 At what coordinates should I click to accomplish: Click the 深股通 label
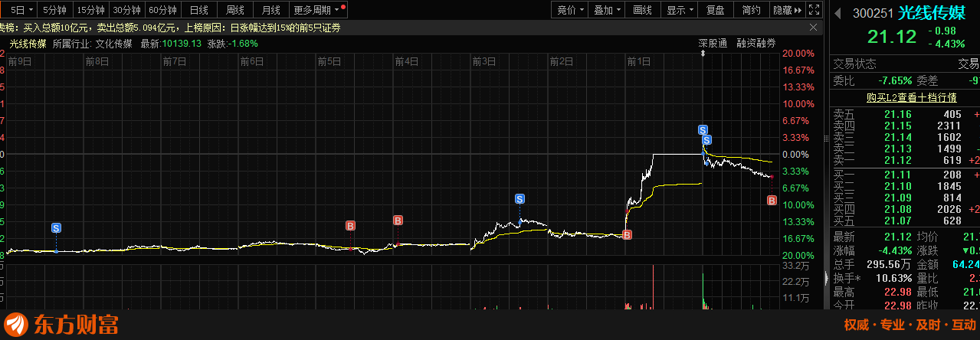click(x=713, y=43)
